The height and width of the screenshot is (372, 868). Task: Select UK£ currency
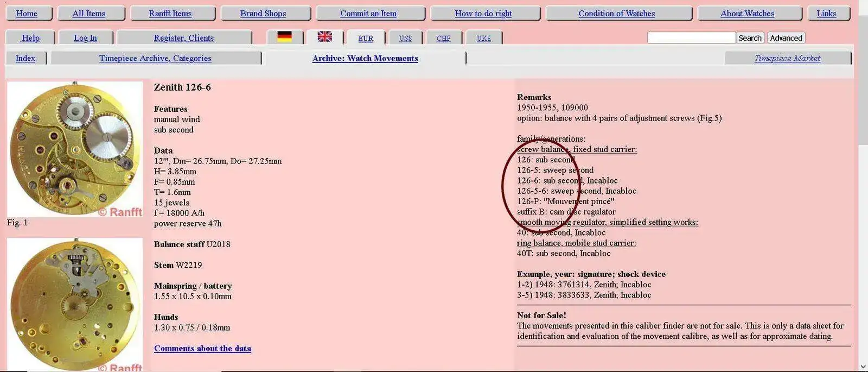(484, 38)
